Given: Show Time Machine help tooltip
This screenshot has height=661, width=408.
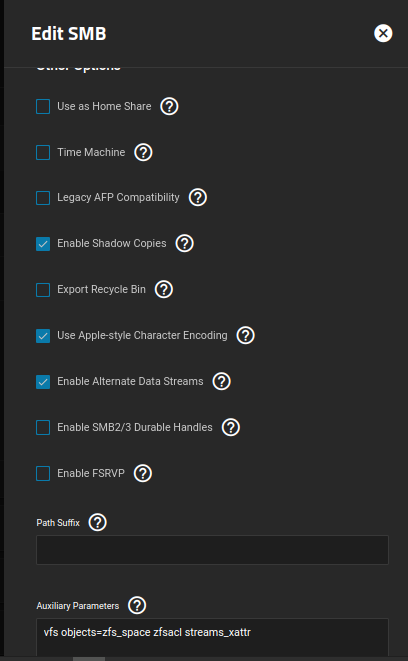Looking at the screenshot, I should click(143, 152).
